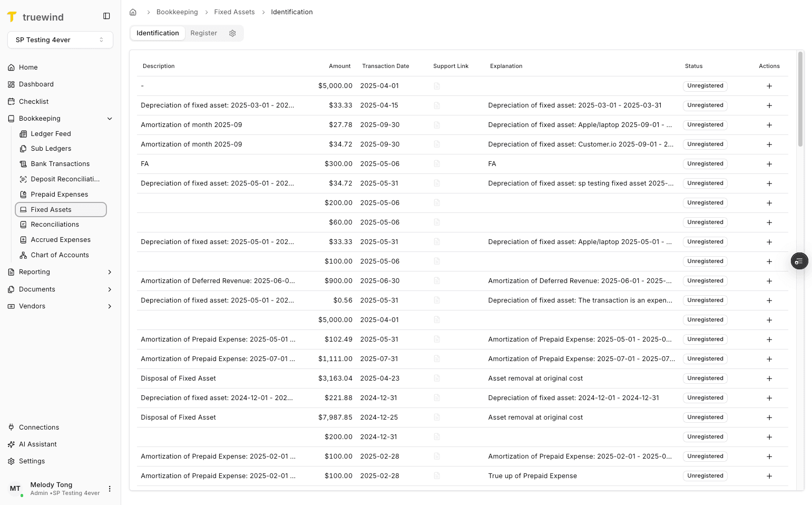The width and height of the screenshot is (812, 505).
Task: Toggle status on the Amortization of Deferred Revenue row
Action: coord(705,280)
